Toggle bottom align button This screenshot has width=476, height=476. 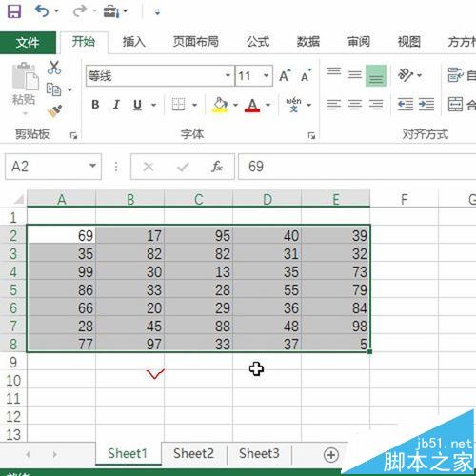coord(376,75)
